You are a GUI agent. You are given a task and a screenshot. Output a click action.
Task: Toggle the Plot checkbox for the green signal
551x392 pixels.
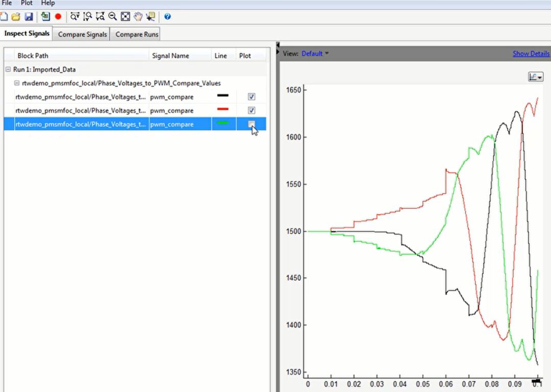coord(252,124)
